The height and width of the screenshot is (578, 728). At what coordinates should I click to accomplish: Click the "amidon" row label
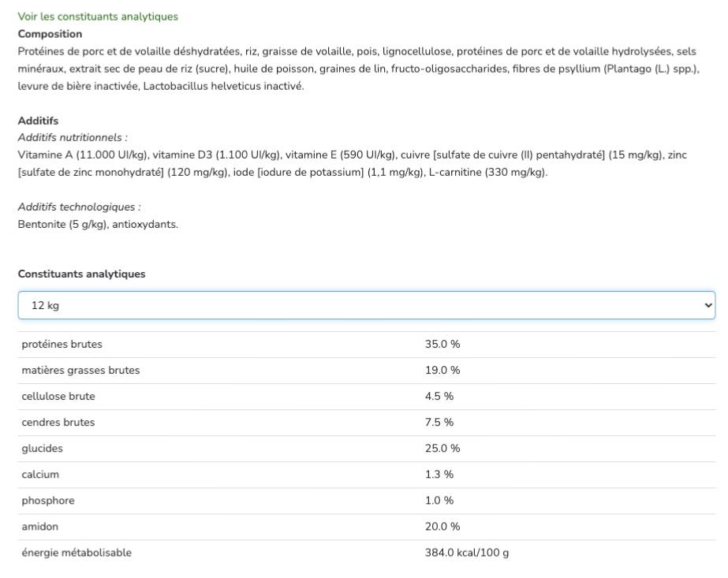click(x=39, y=526)
